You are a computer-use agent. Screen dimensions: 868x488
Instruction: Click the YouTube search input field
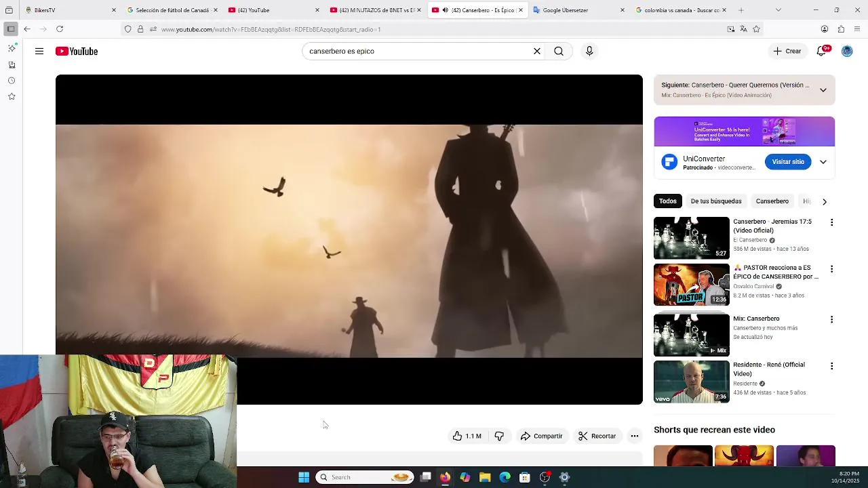(x=417, y=51)
